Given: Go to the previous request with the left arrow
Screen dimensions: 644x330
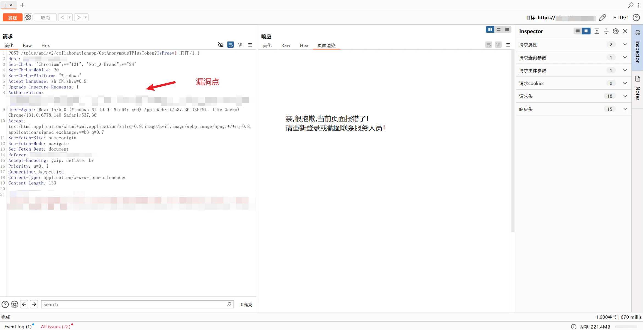Looking at the screenshot, I should [x=63, y=18].
